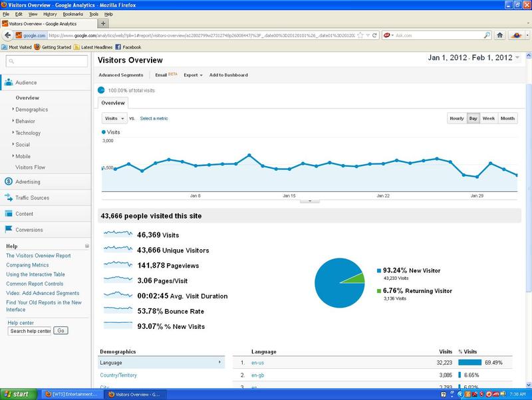Select Hourly graph granularity
The height and width of the screenshot is (400, 532).
(x=457, y=118)
